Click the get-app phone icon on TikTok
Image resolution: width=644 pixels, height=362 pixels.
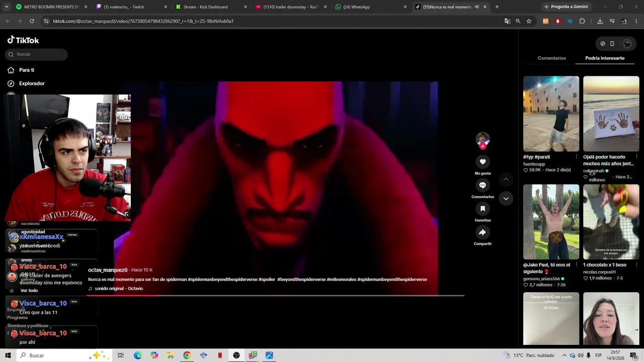[x=612, y=44]
